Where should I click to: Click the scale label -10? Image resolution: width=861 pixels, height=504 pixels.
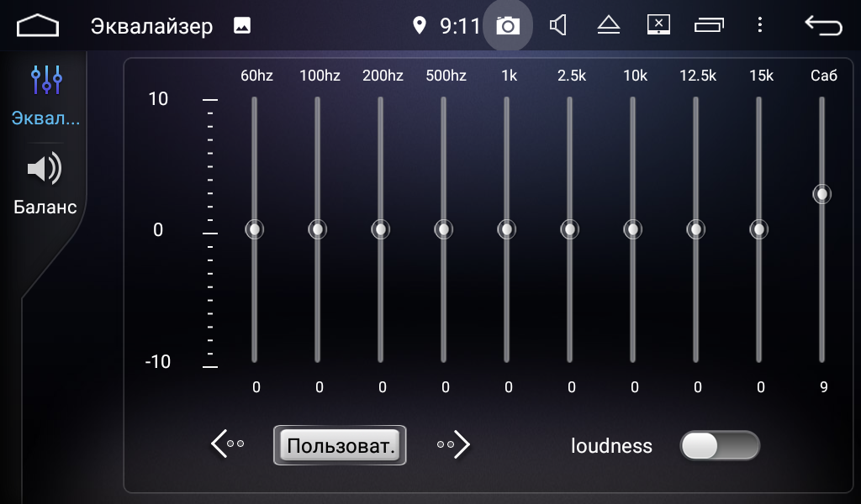[x=157, y=361]
